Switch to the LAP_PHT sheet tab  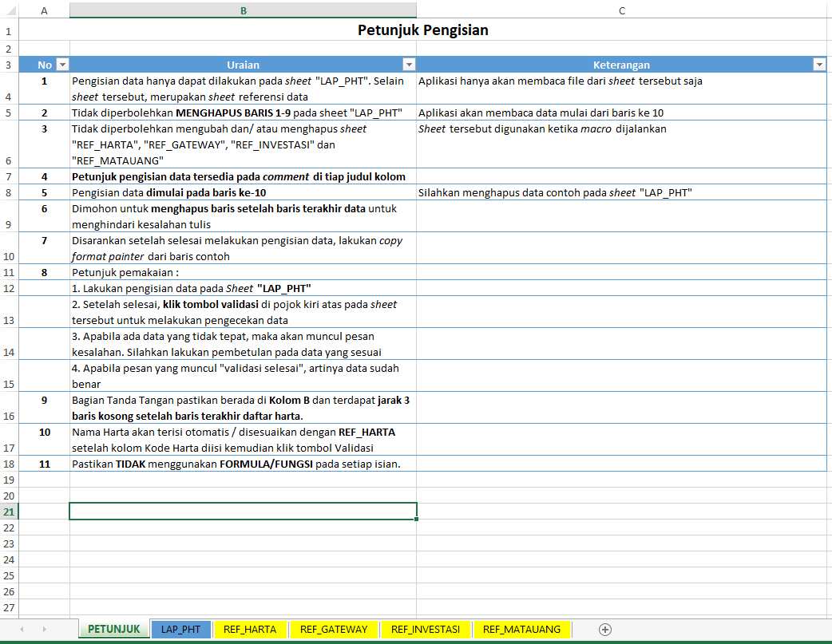[x=180, y=630]
